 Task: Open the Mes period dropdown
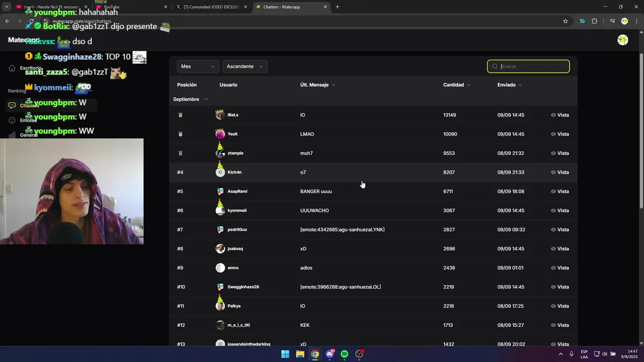point(198,66)
